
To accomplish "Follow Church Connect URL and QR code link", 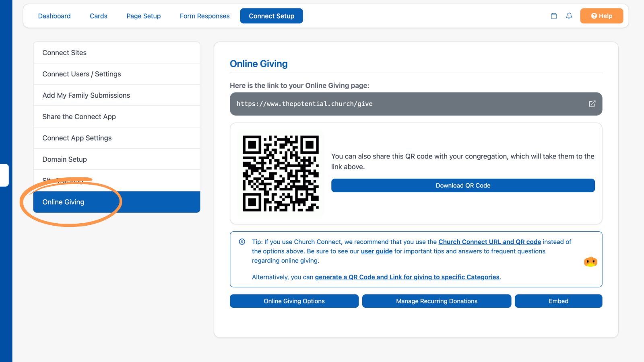I will (489, 242).
